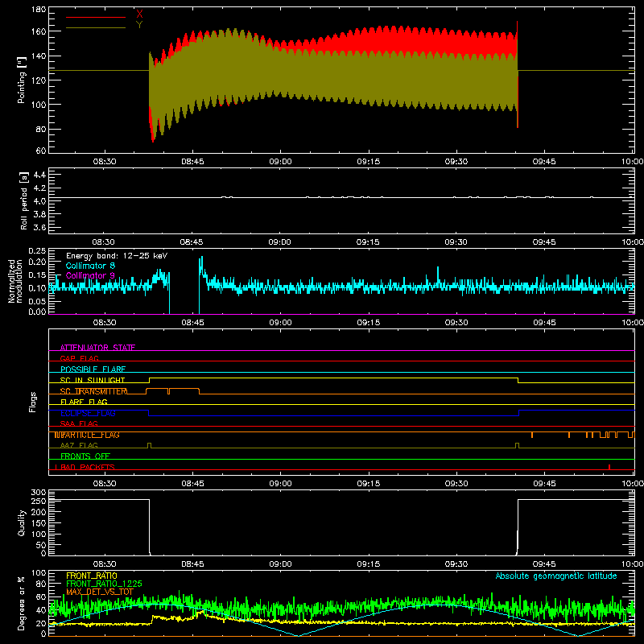Click 09:30 tick under the modulation plot
Screen dimensions: 644x644
coord(456,323)
